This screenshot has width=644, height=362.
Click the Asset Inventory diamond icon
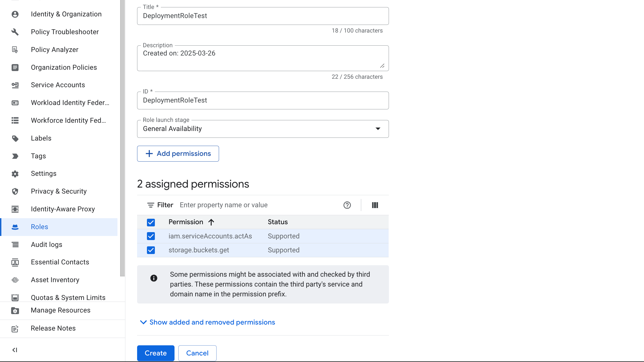pyautogui.click(x=15, y=280)
